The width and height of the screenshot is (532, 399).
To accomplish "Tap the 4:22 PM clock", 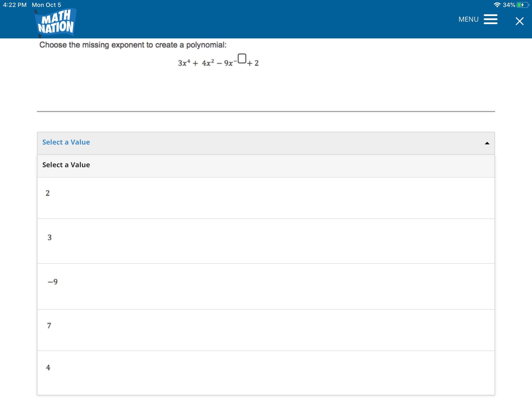I will (15, 5).
